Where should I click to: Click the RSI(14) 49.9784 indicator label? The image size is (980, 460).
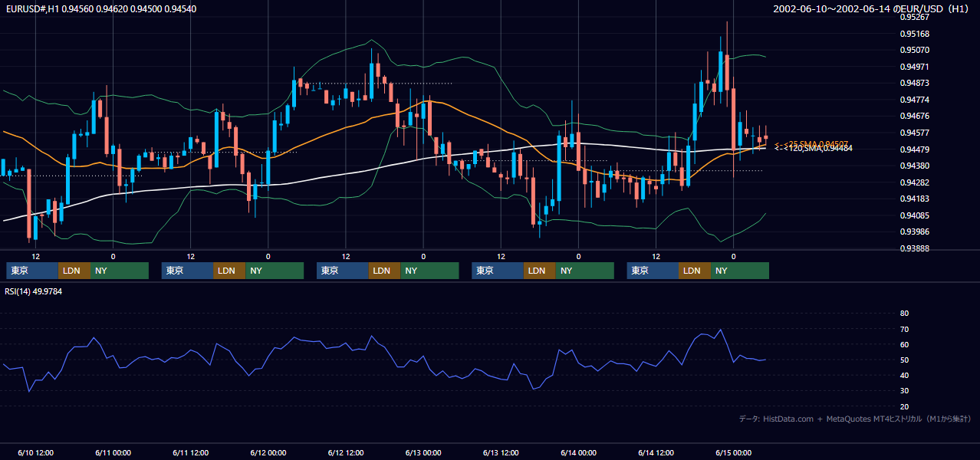coord(34,291)
